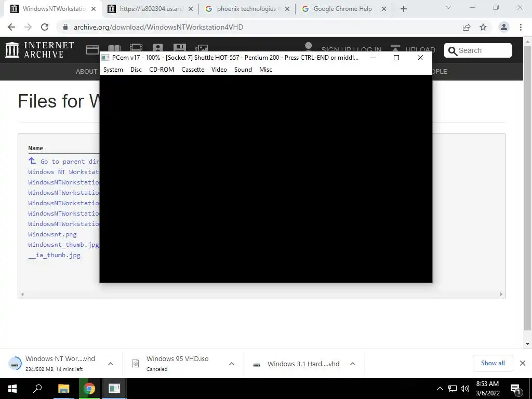
Task: Click Go to parent directory link
Action: point(64,161)
